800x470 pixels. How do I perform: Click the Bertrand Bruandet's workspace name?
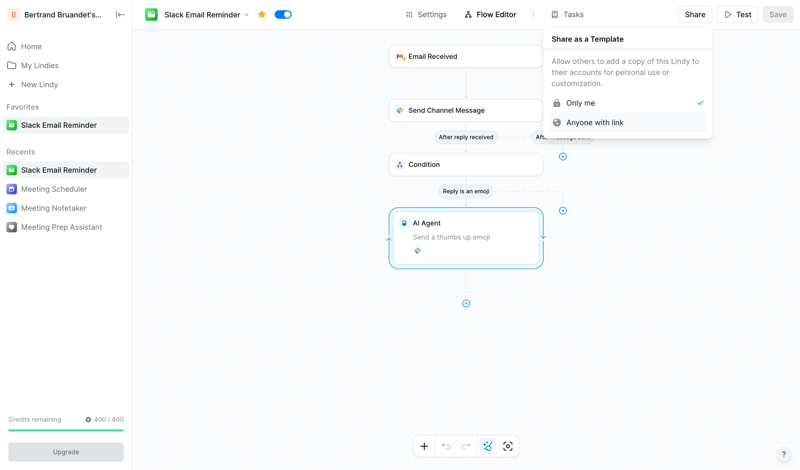(63, 15)
